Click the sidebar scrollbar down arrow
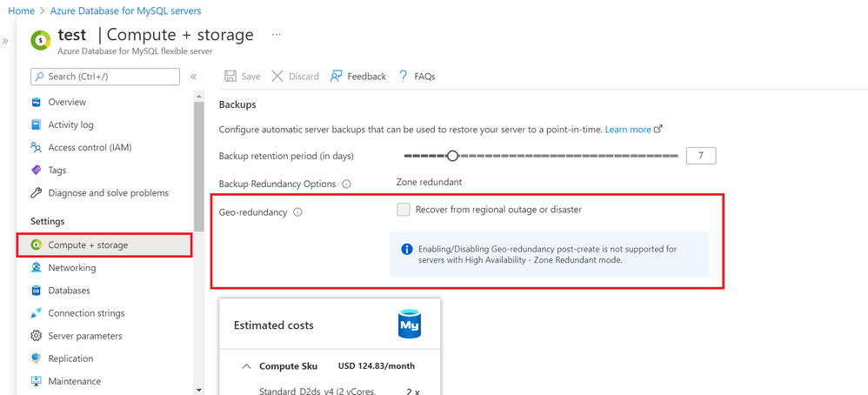 coord(199,390)
